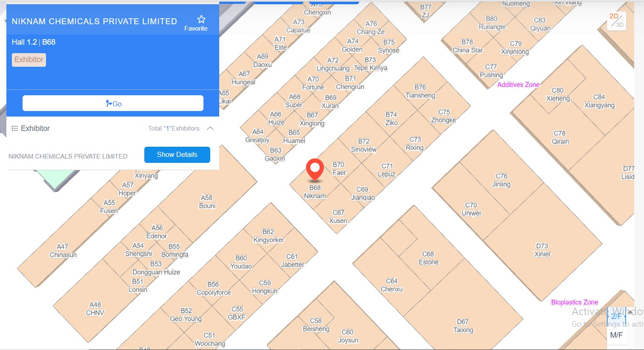Image resolution: width=644 pixels, height=350 pixels.
Task: Click the Go navigation button
Action: click(113, 103)
